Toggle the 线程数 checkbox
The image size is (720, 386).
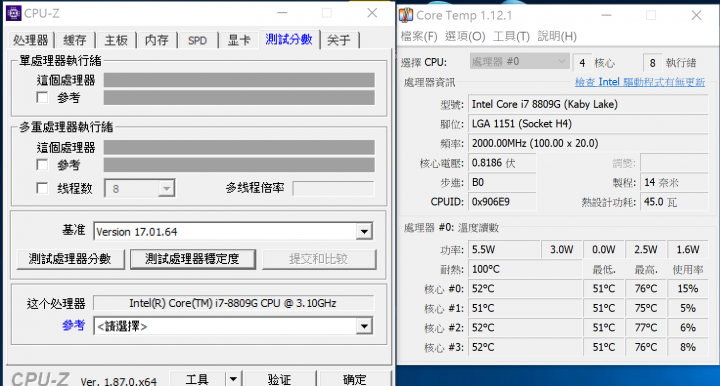pyautogui.click(x=42, y=188)
